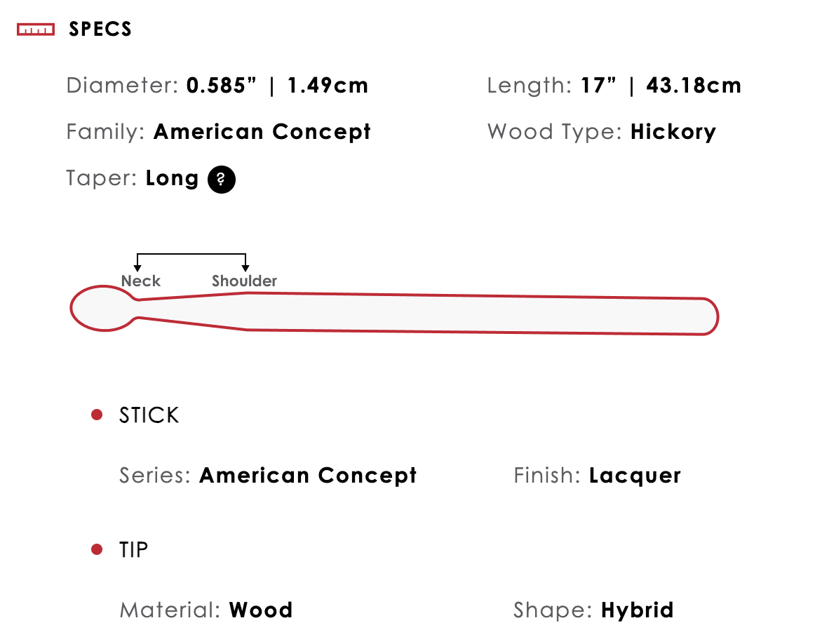Click the tip Shape value Hybrid

point(638,610)
